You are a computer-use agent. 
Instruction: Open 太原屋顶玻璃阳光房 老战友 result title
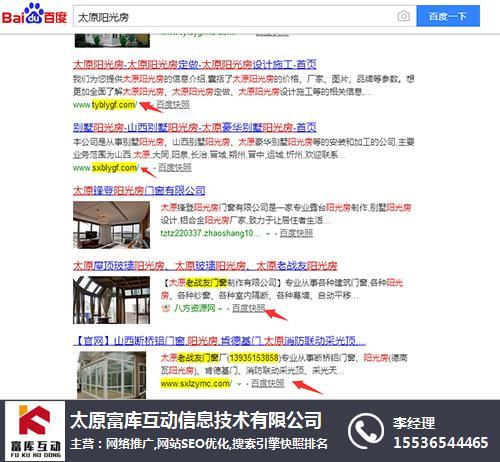pyautogui.click(x=205, y=266)
